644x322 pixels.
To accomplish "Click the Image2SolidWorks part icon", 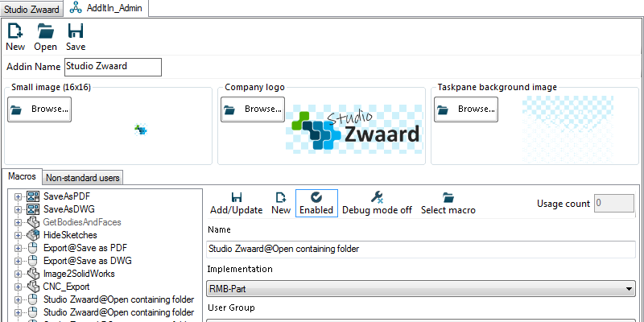I will point(33,274).
